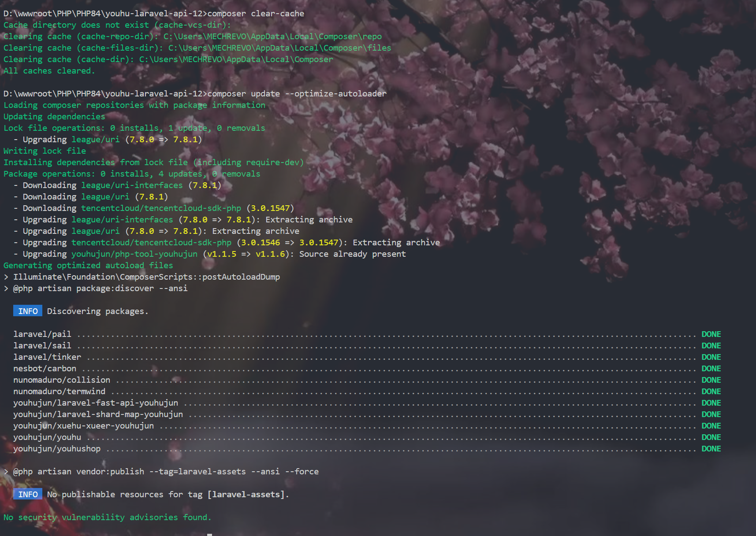Click the v1.1.6 version number
Screen dimensions: 756x536
pyautogui.click(x=271, y=254)
